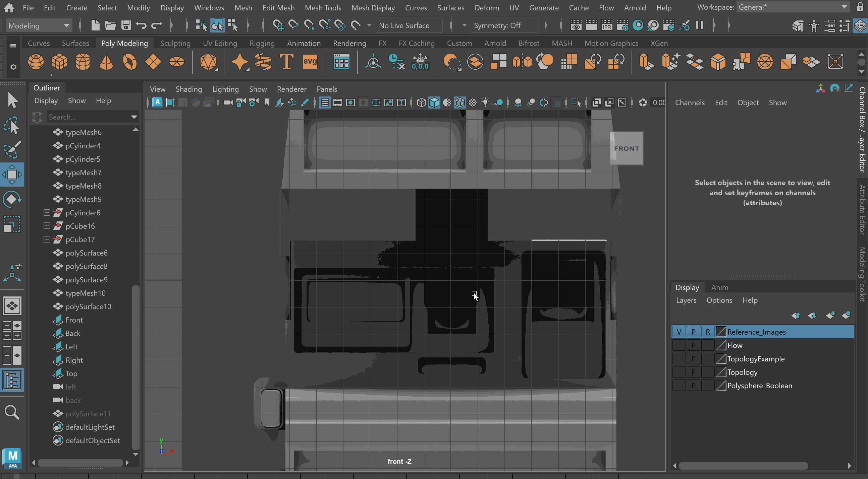Toggle visibility of Reference_Images layer
Viewport: 868px width, 479px height.
(x=679, y=332)
